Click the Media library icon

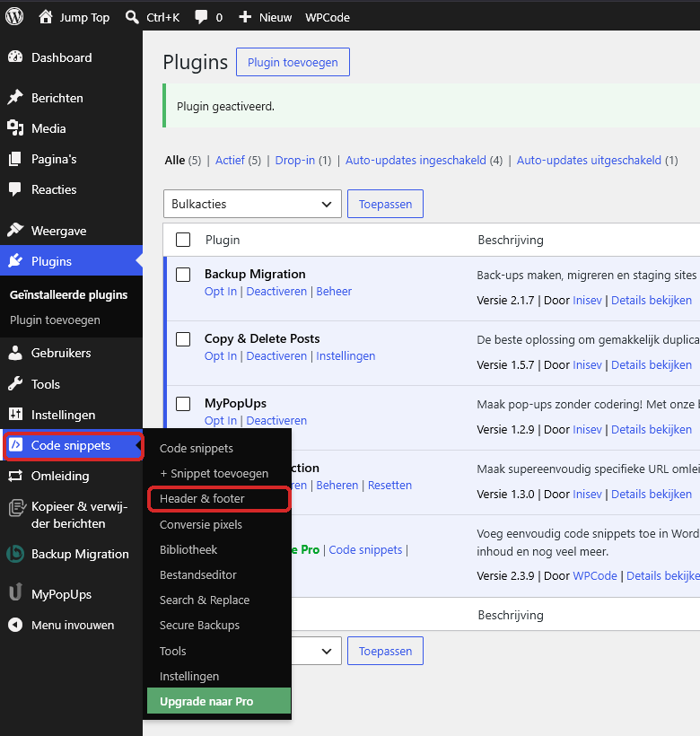[x=15, y=127]
